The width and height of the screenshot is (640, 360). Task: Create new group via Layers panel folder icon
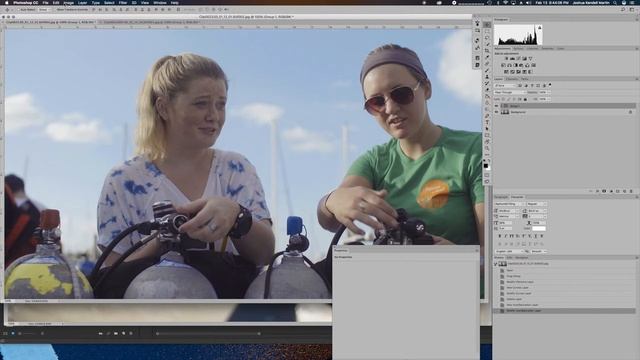tap(618, 191)
